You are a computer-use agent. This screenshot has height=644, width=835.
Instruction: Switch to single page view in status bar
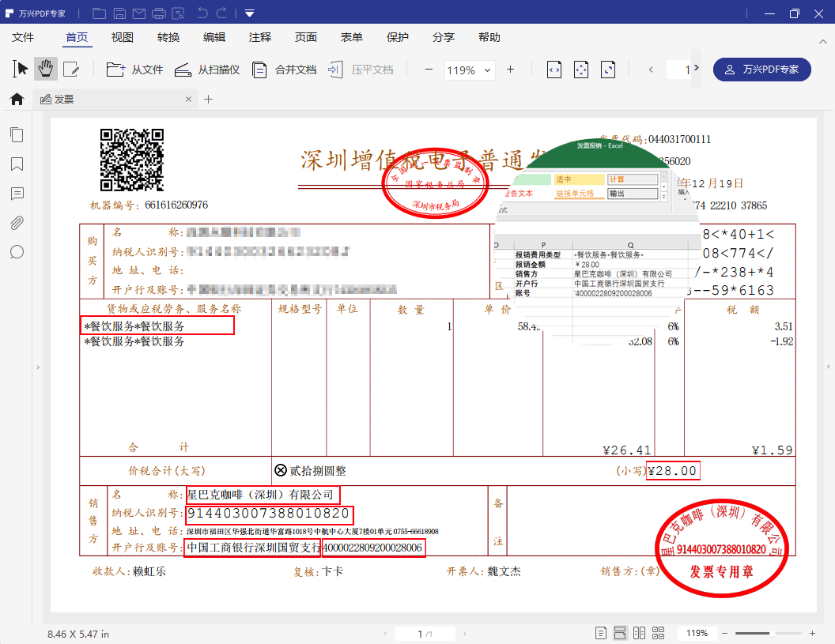click(x=601, y=632)
